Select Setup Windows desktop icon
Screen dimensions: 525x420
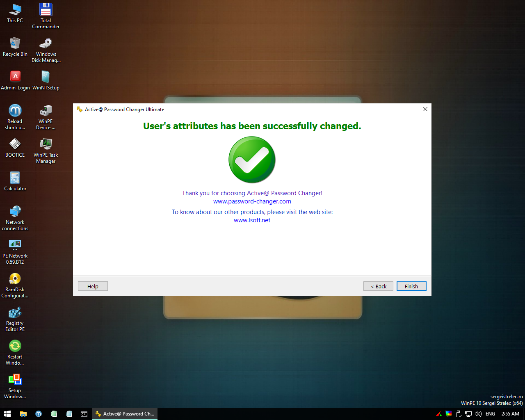(x=15, y=386)
